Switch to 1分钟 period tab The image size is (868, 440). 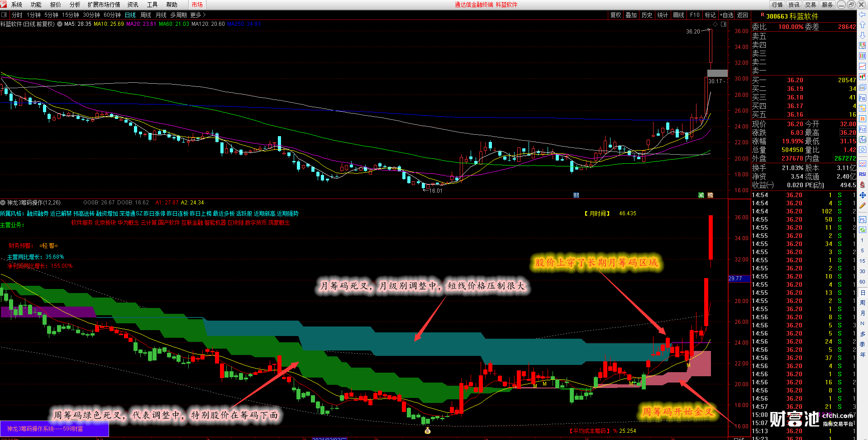tap(33, 15)
